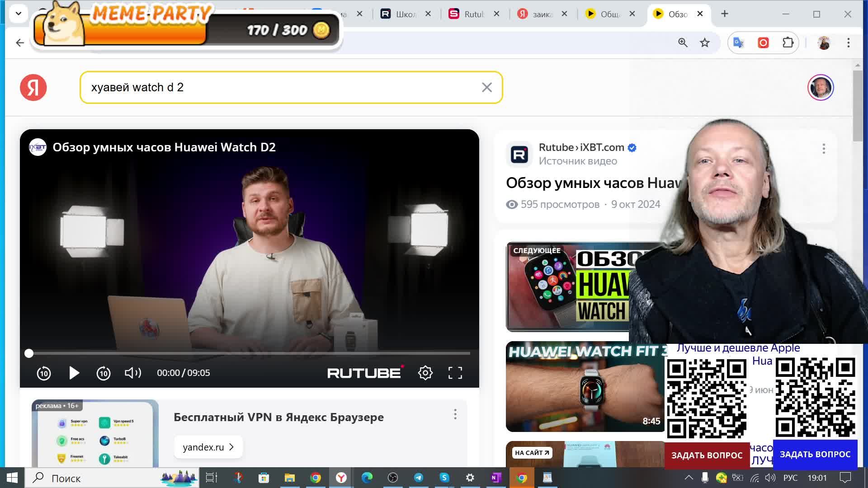Image resolution: width=868 pixels, height=488 pixels.
Task: Clear the Yandex search field
Action: (486, 87)
